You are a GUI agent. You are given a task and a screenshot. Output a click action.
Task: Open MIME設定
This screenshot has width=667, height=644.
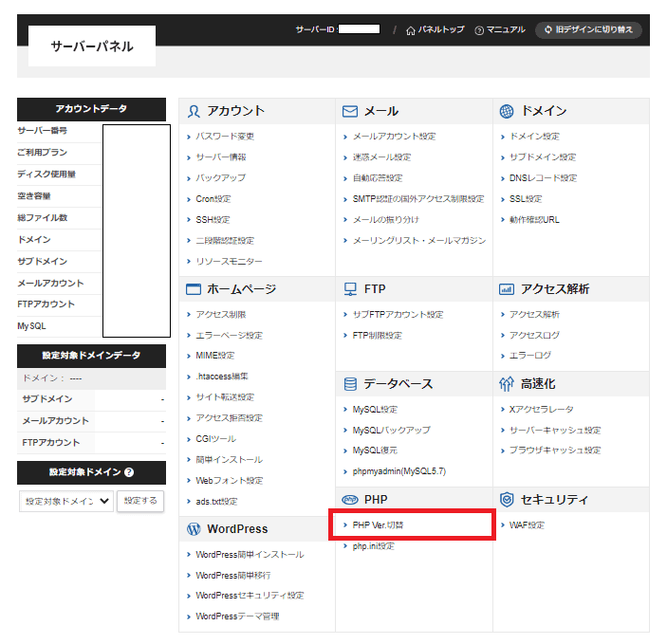pos(214,356)
